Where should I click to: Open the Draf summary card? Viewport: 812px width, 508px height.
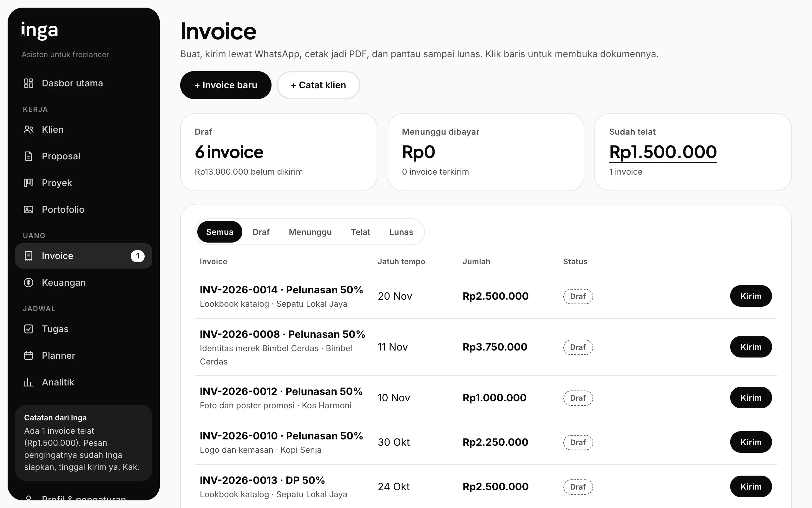(x=278, y=152)
